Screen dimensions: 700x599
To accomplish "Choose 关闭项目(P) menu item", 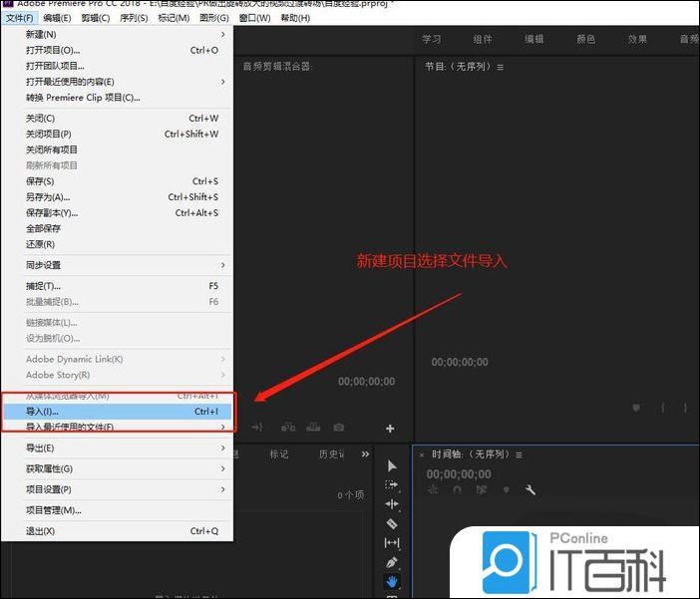I will coord(117,134).
